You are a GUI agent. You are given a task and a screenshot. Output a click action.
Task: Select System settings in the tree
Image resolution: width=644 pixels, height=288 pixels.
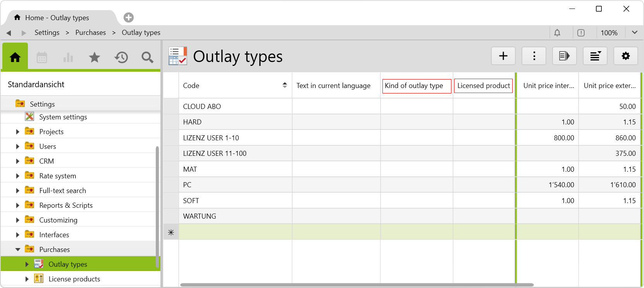click(x=63, y=117)
